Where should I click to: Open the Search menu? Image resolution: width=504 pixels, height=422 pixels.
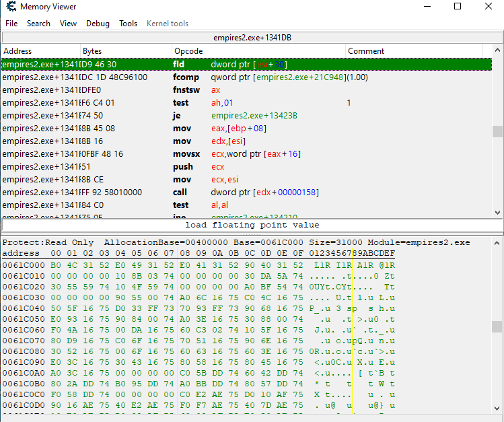click(x=38, y=24)
